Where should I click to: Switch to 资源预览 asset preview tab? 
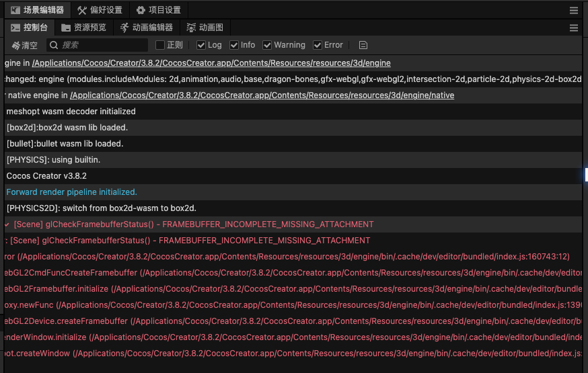point(83,28)
